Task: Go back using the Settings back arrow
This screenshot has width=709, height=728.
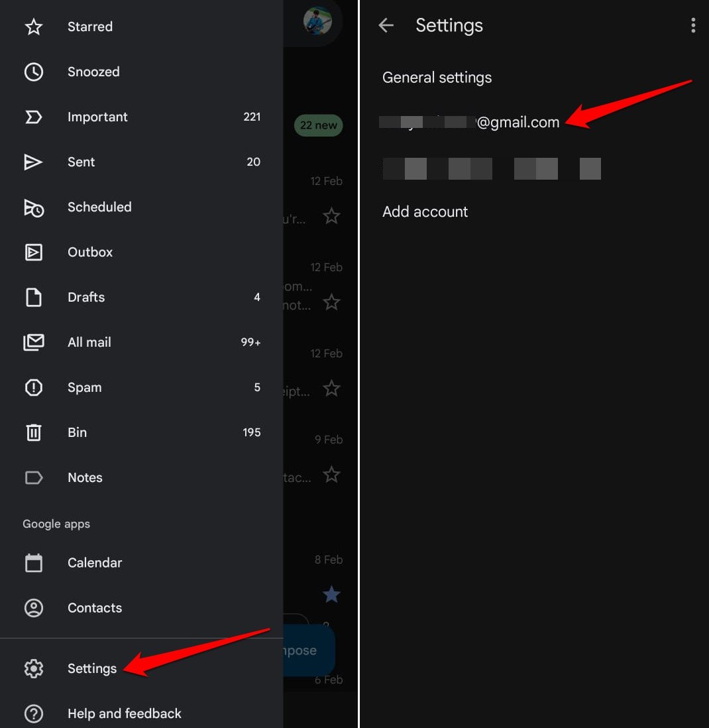Action: click(386, 25)
